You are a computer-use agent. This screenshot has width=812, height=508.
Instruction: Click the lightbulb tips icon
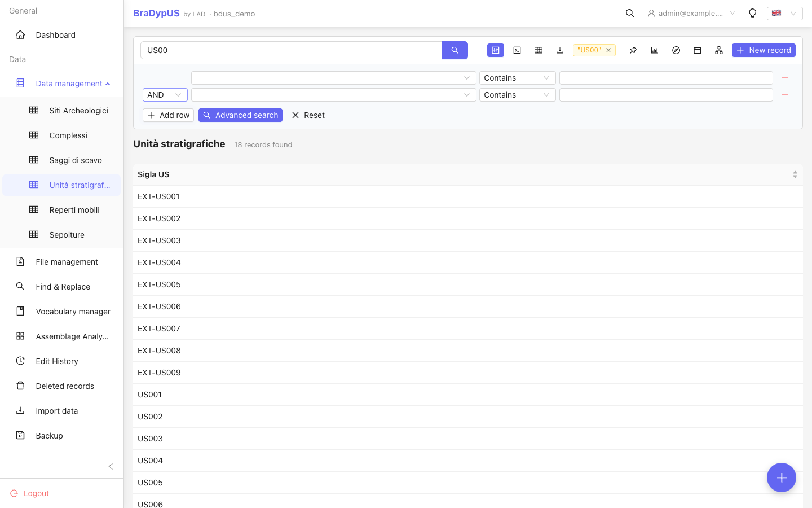click(753, 14)
